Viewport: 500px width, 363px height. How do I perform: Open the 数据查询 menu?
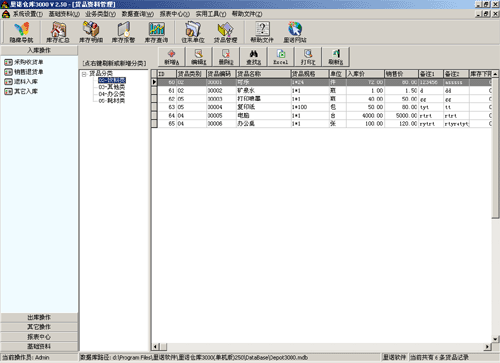click(x=137, y=14)
